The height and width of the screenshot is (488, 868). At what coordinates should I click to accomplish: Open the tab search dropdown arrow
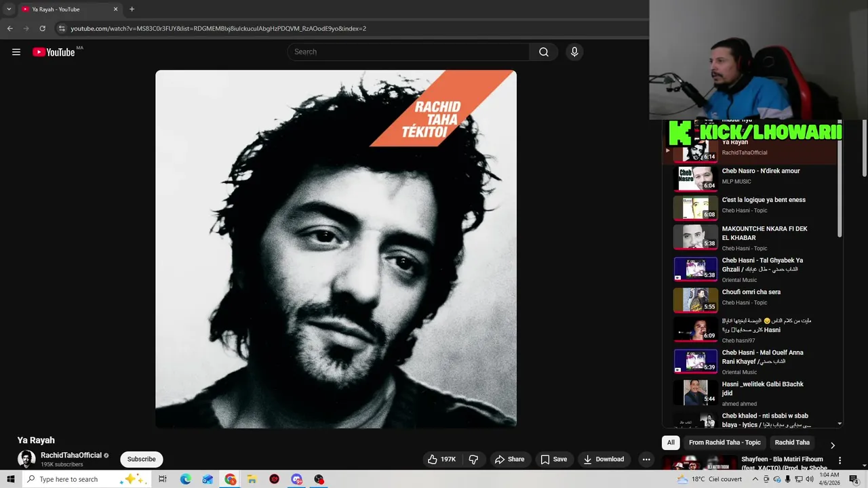tap(9, 9)
